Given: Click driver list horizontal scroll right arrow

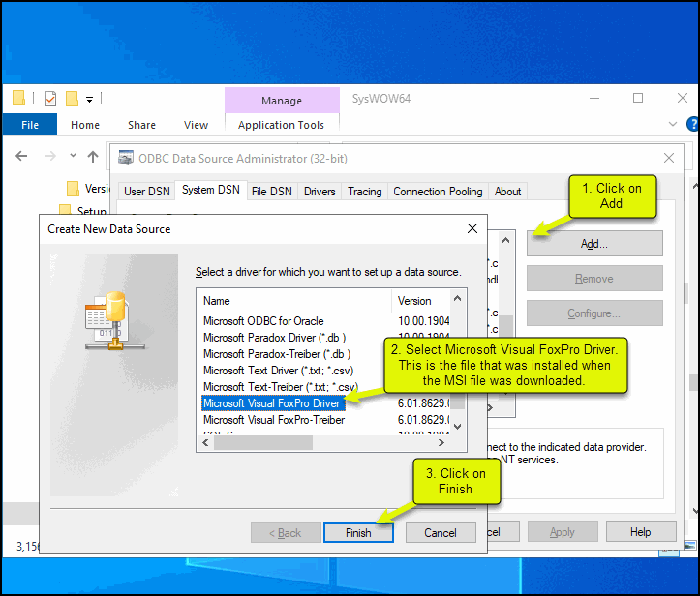Looking at the screenshot, I should pos(441,442).
